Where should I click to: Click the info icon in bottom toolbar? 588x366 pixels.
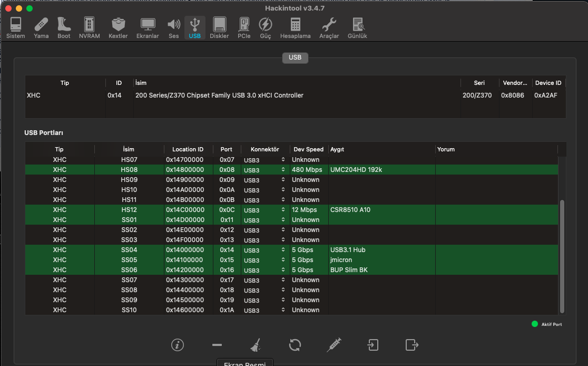point(178,345)
